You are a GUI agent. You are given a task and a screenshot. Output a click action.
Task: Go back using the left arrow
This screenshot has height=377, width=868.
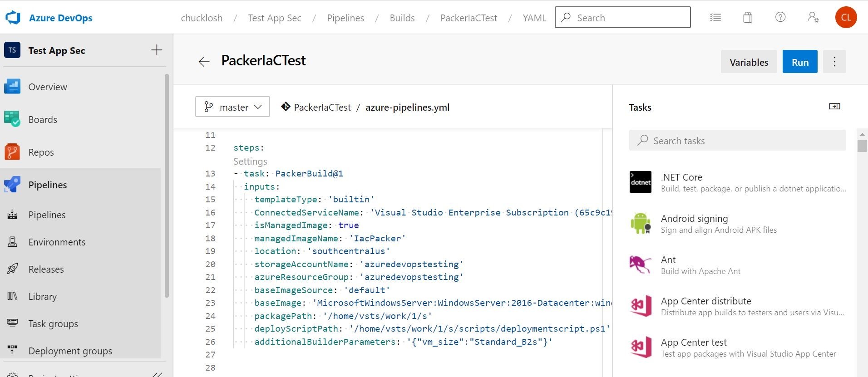click(204, 62)
